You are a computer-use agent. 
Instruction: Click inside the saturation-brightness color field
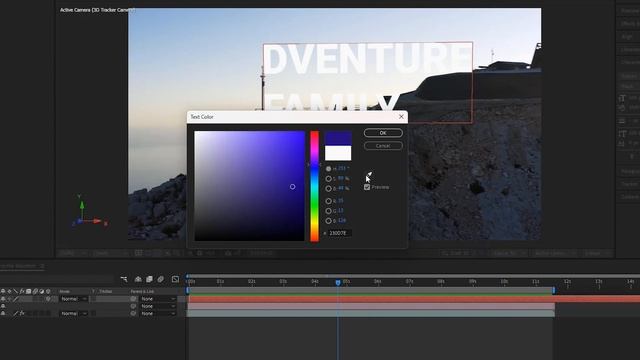(x=249, y=186)
